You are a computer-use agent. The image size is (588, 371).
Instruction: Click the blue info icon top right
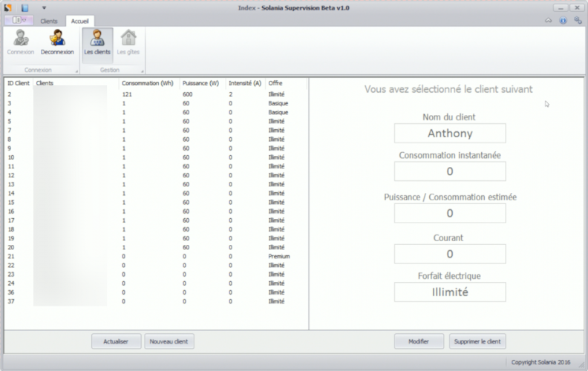point(563,21)
